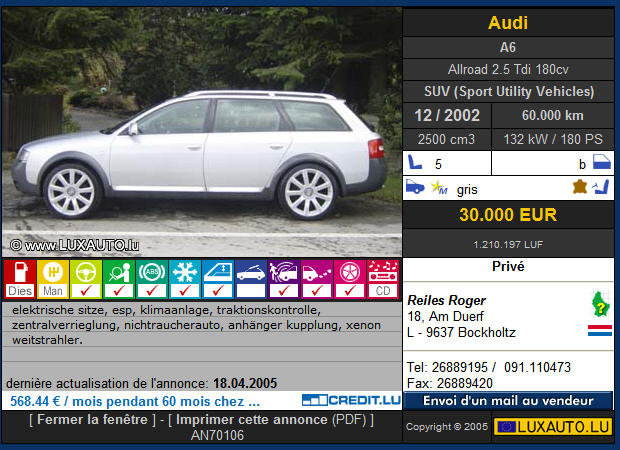Viewport: 620px width, 450px height.
Task: Click the checkmark under airbag icon
Action: (x=119, y=291)
